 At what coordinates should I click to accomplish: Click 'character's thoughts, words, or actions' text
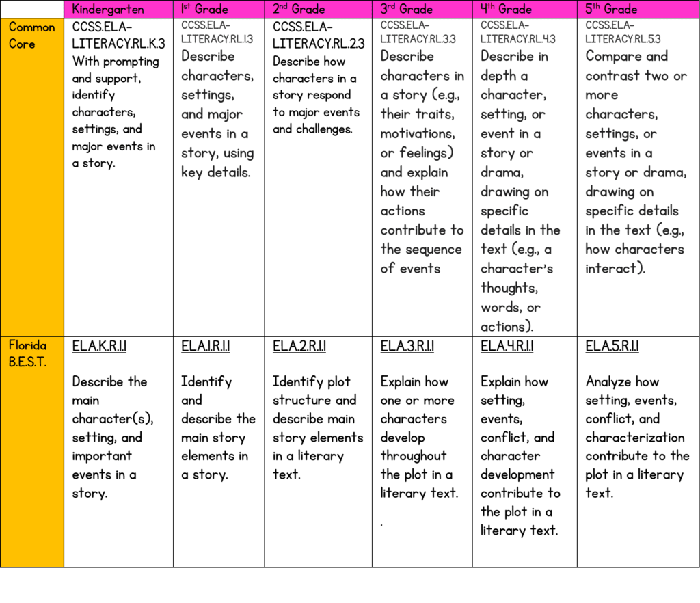517,297
